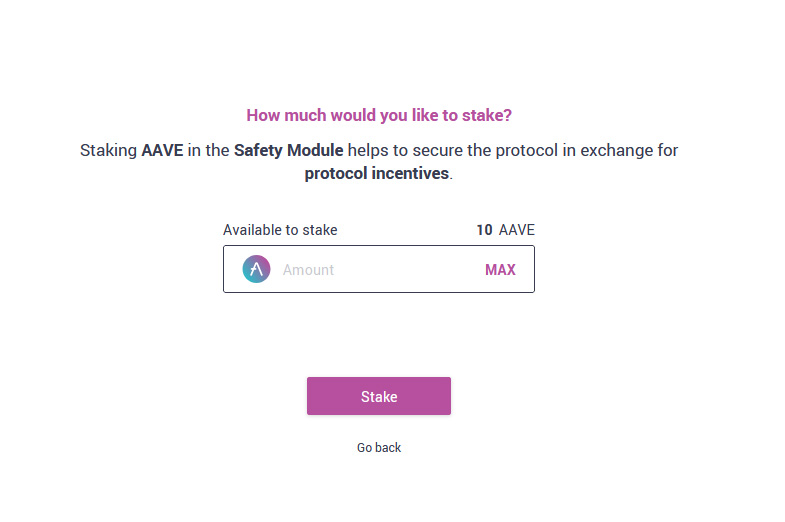The height and width of the screenshot is (522, 785).
Task: Click the word "Staking" in the description
Action: coord(108,150)
